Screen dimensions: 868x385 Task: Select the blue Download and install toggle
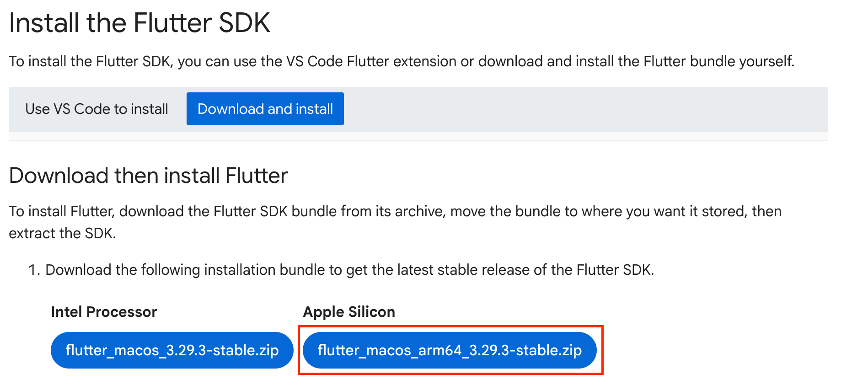[x=264, y=109]
